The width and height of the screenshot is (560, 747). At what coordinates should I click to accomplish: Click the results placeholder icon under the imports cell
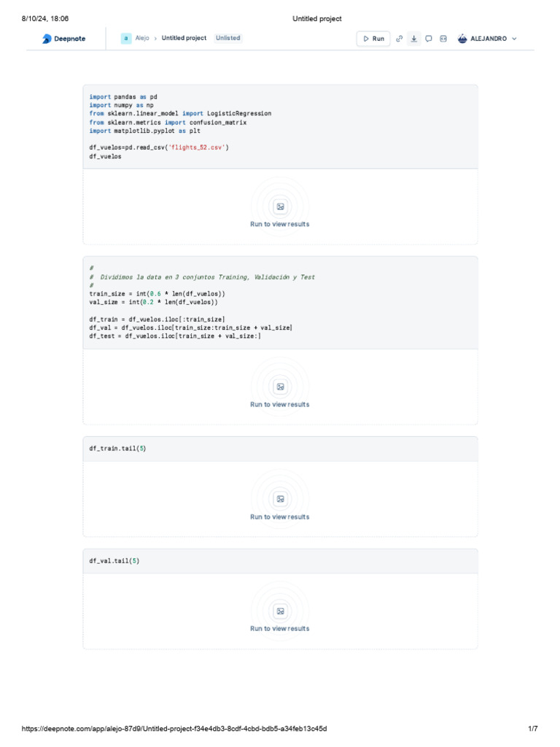tap(280, 206)
